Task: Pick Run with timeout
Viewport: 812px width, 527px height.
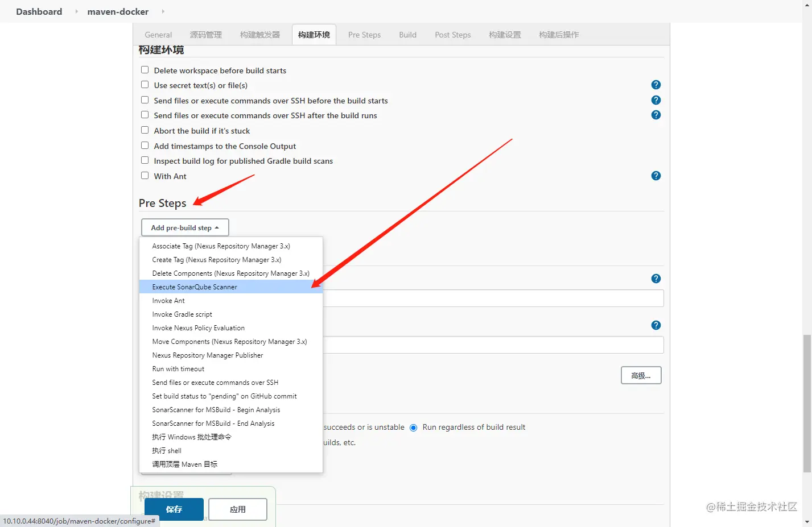Action: point(231,369)
